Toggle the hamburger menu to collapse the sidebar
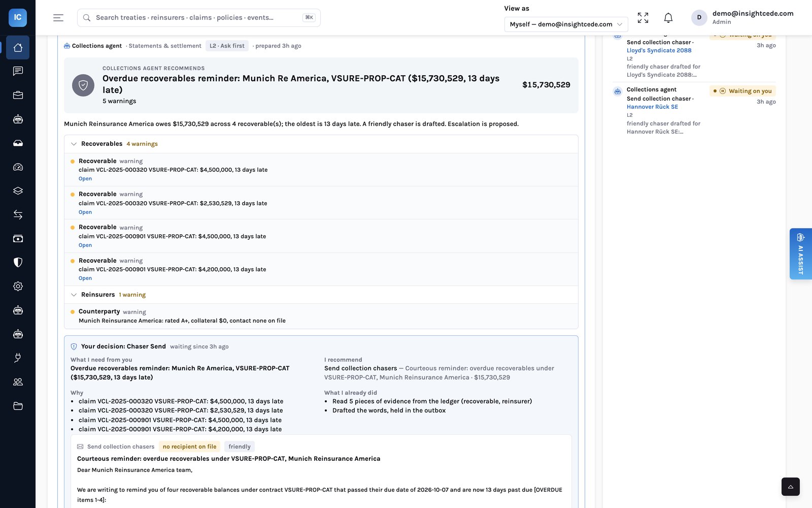Viewport: 812px width, 508px height. click(x=58, y=18)
